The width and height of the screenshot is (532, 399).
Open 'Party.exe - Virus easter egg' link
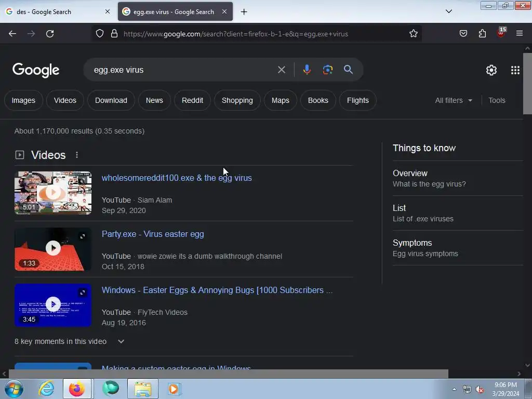[153, 234]
